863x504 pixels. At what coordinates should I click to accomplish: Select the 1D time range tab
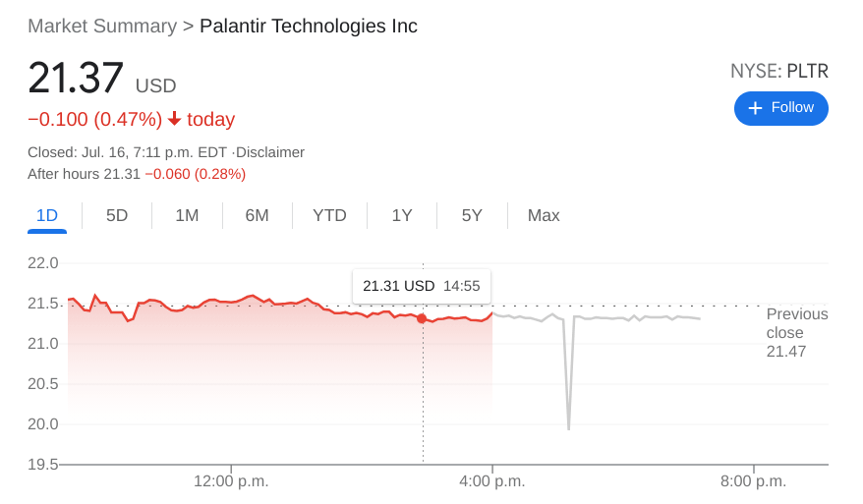(x=47, y=215)
